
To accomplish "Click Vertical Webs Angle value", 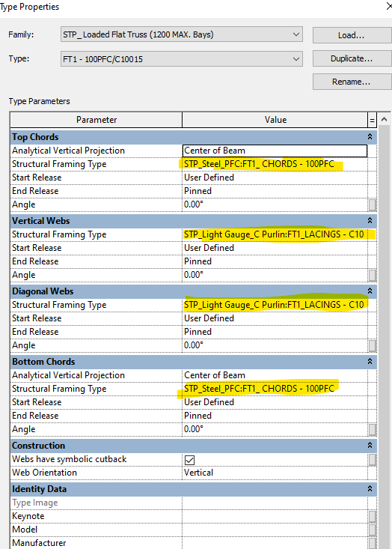I will click(x=275, y=275).
